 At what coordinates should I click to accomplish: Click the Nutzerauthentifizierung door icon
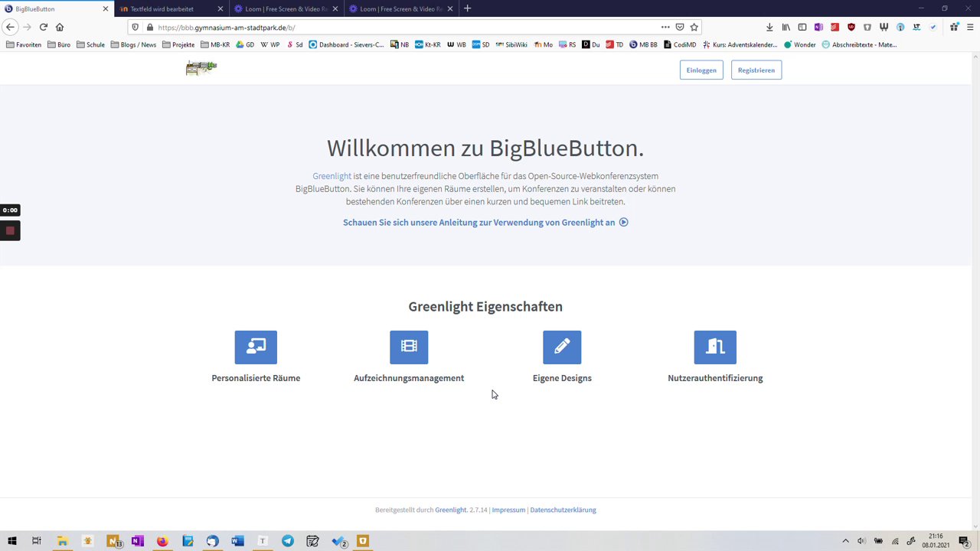point(715,347)
